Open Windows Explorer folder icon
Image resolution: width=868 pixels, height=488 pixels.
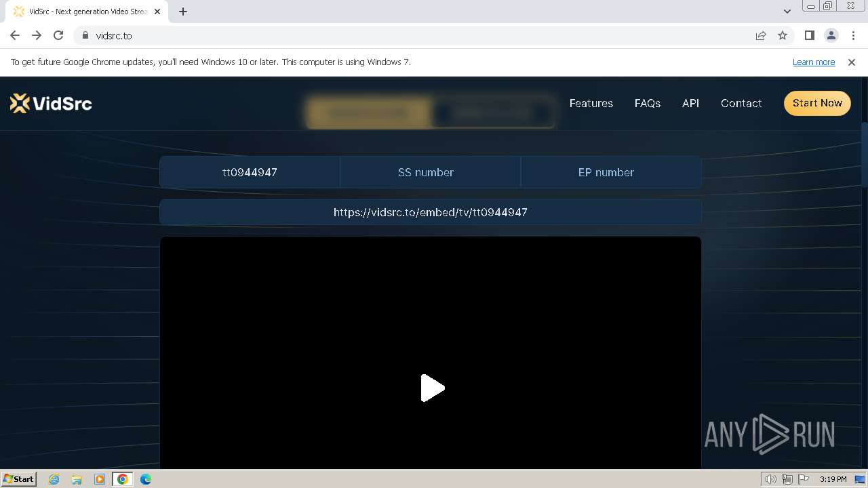coord(77,479)
